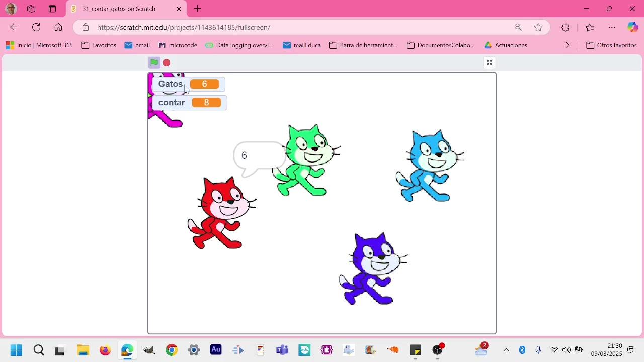Open the browser home page
This screenshot has width=644, height=362.
point(58,27)
